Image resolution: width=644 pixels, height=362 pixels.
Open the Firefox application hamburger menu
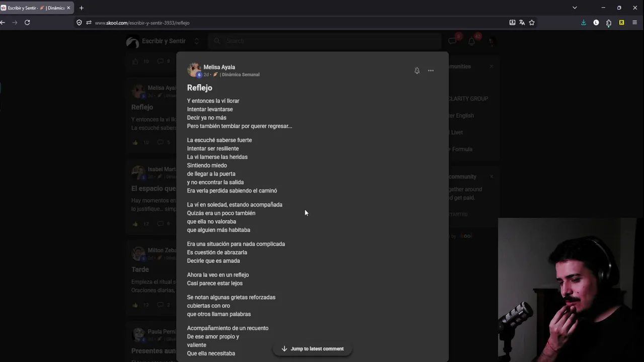click(x=634, y=23)
